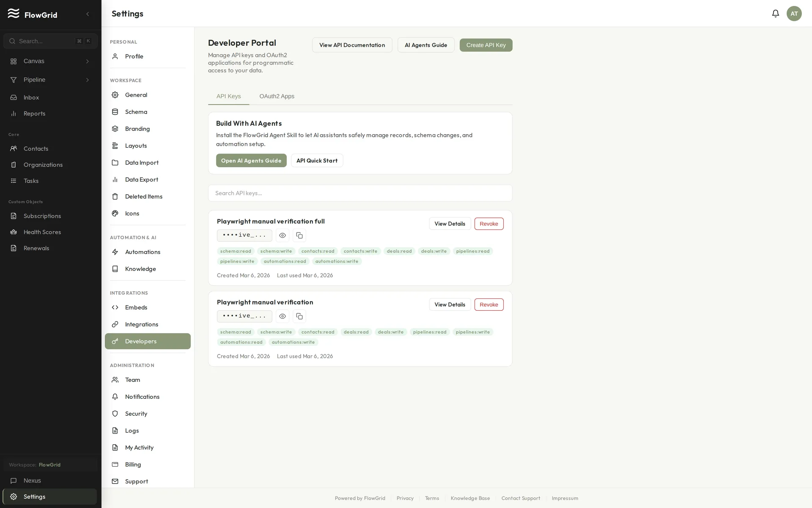Expand the Canvas submenu arrow
This screenshot has width=812, height=508.
pos(88,61)
